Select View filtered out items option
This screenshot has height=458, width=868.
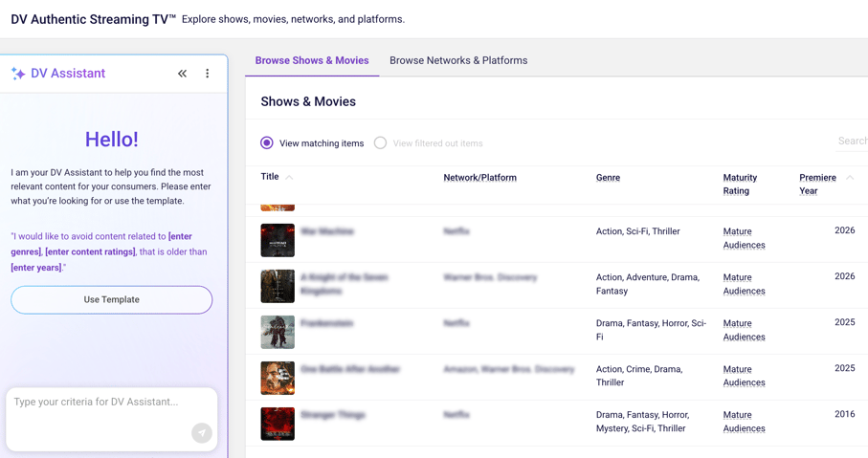[381, 143]
